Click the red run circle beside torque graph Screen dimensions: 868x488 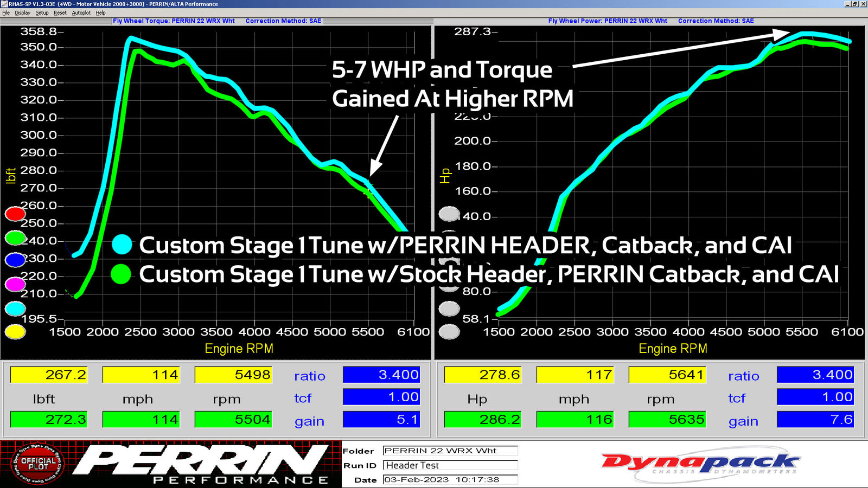(x=15, y=214)
